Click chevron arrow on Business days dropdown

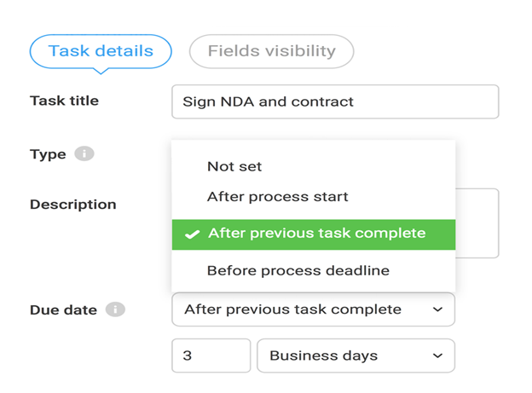pyautogui.click(x=437, y=355)
